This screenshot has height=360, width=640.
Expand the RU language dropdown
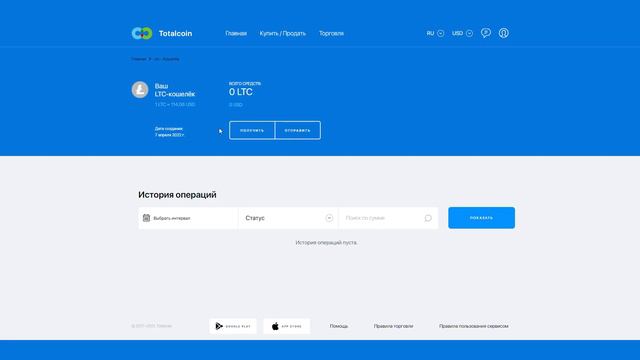435,33
